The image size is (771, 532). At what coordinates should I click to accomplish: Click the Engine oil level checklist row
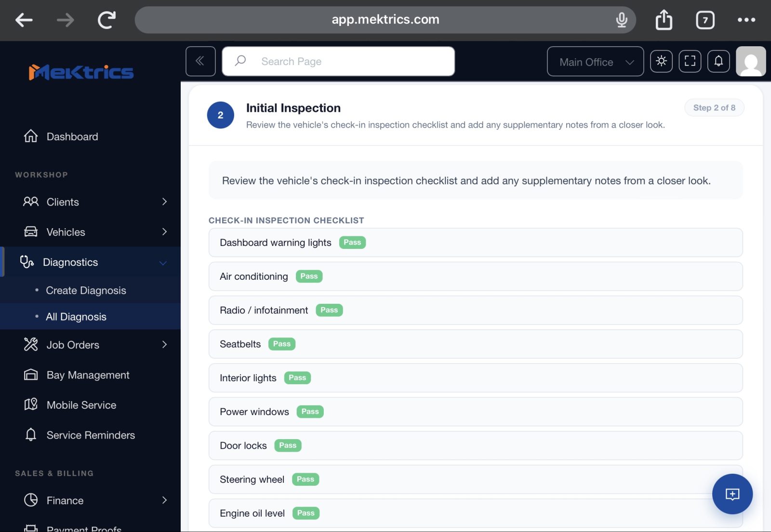(x=476, y=513)
